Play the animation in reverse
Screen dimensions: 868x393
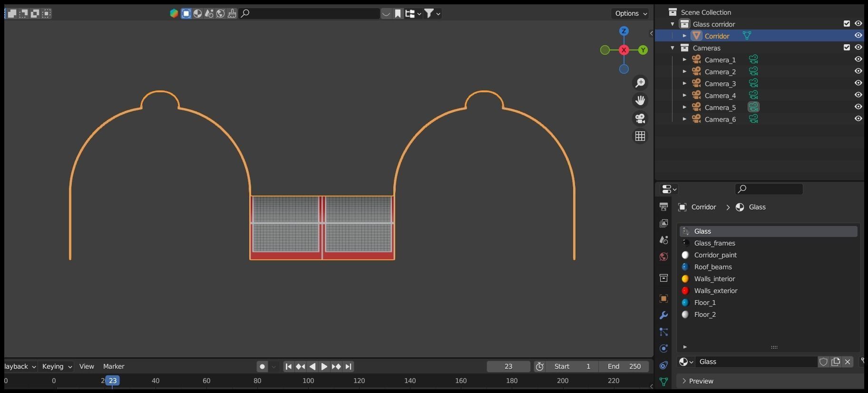312,366
